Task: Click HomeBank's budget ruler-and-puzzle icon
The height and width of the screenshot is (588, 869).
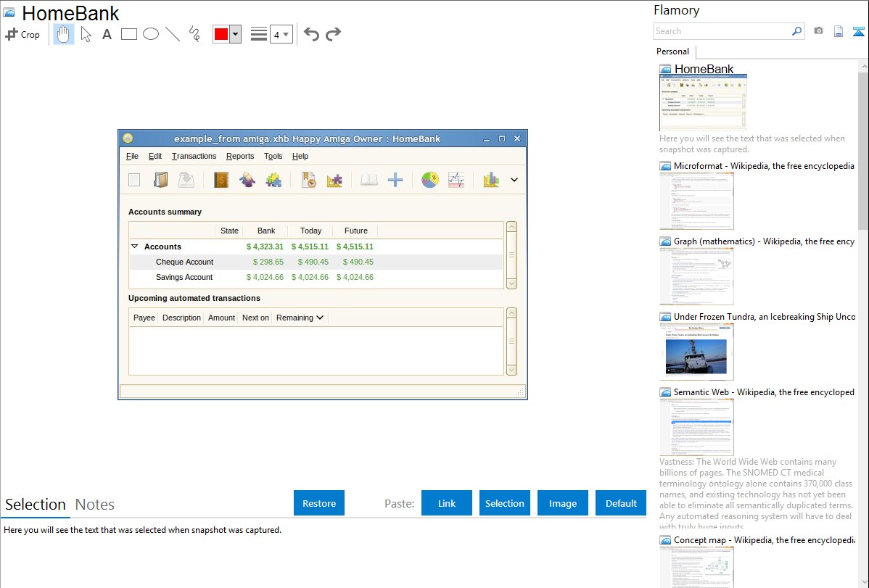Action: [334, 180]
